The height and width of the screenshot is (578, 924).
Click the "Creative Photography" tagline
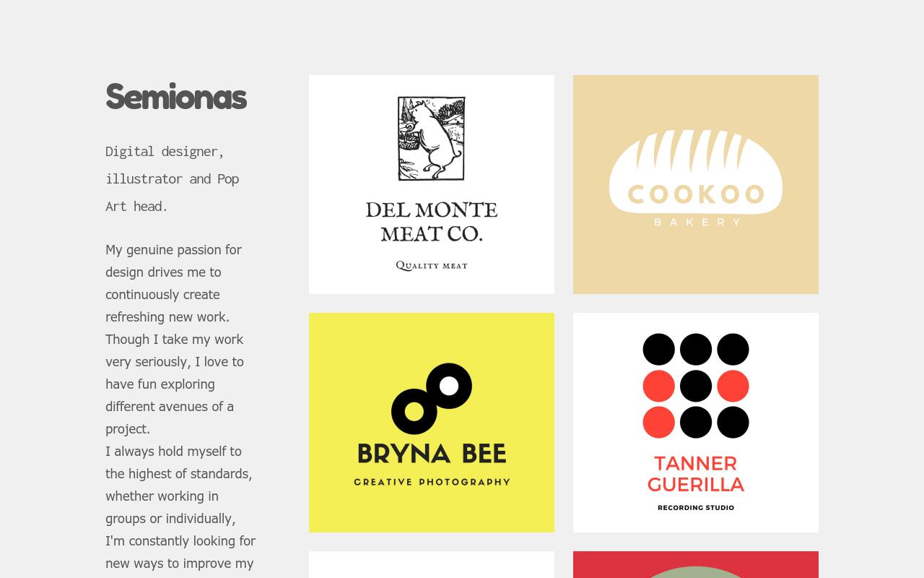432,482
